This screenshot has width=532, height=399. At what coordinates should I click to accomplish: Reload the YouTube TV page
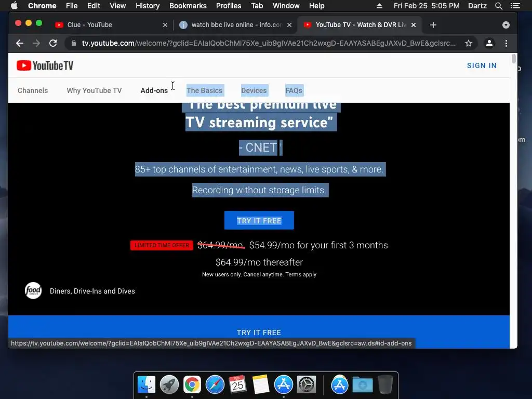coord(53,43)
